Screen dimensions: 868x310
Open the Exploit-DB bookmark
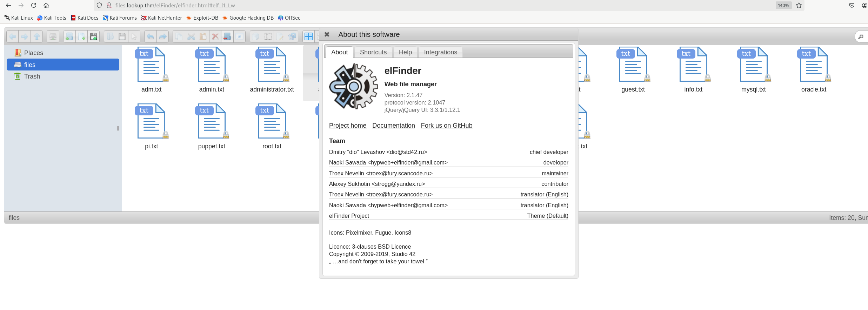pyautogui.click(x=202, y=18)
